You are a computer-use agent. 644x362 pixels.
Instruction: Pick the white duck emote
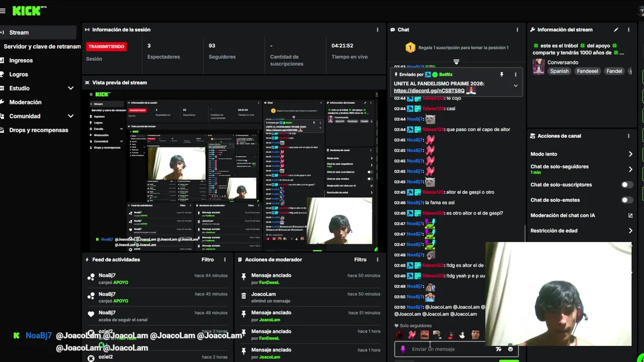(462, 335)
